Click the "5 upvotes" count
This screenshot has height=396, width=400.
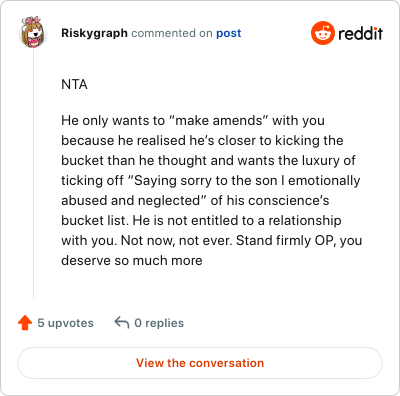(65, 323)
